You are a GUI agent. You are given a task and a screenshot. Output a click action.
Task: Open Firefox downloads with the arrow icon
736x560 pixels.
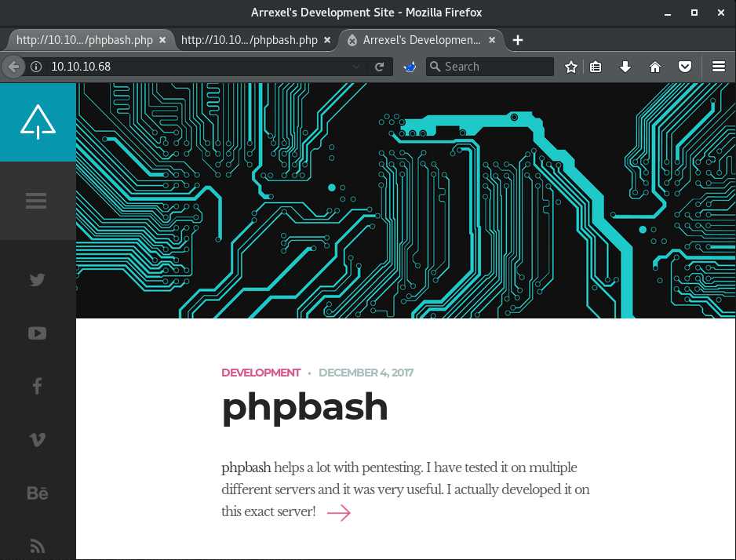click(x=625, y=67)
